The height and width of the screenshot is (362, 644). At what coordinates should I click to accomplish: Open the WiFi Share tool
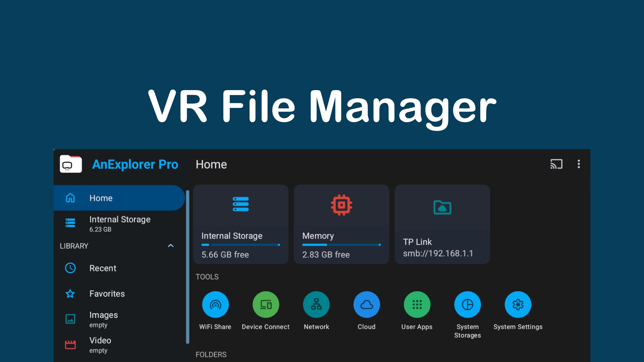[x=215, y=305]
